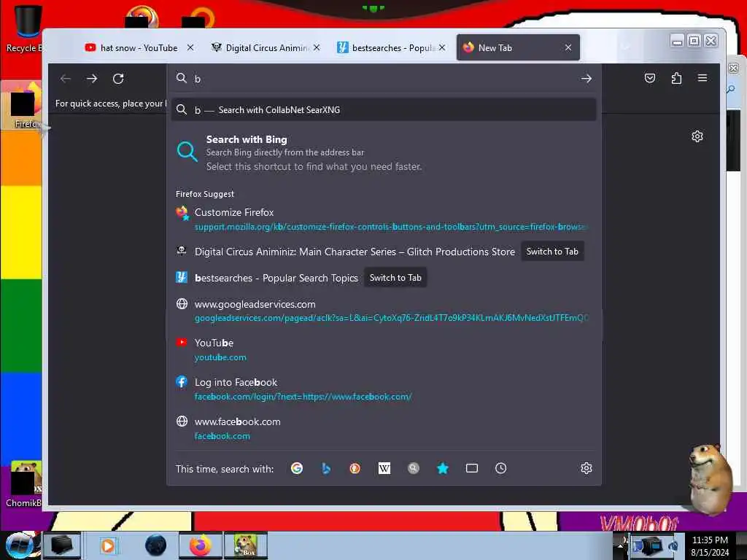Click Switch to Tab for bestsearches
Screen dimensions: 747x560
pyautogui.click(x=395, y=278)
